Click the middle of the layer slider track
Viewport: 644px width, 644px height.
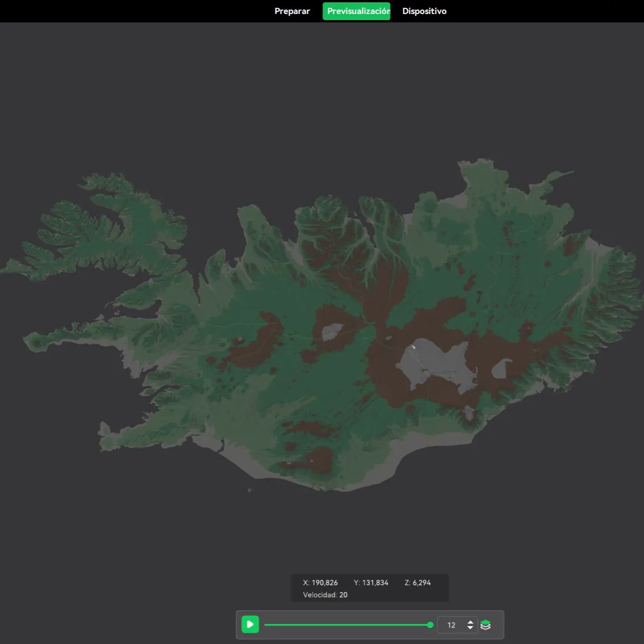pyautogui.click(x=347, y=625)
